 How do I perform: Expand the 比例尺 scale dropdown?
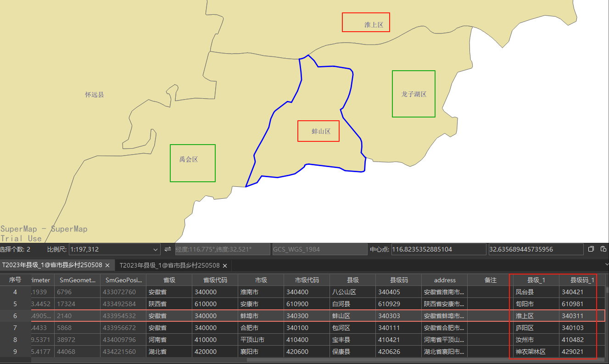(155, 249)
